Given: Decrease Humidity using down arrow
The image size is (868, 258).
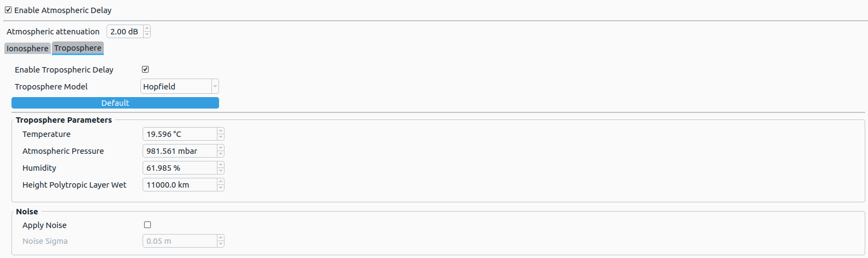Looking at the screenshot, I should [x=221, y=171].
